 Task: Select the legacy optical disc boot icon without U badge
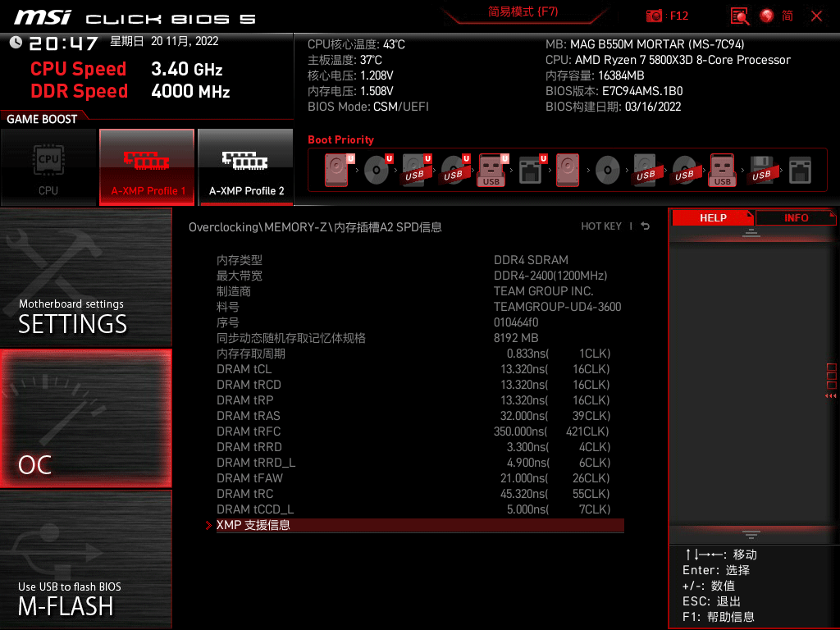click(608, 170)
